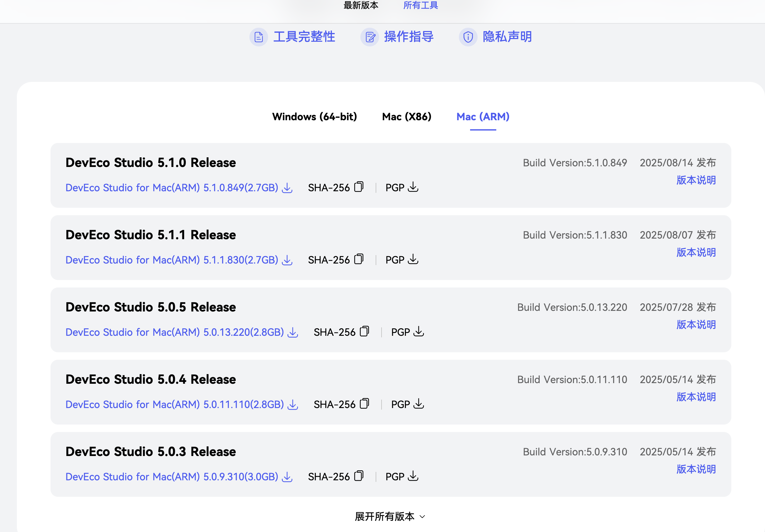Open the 工具完整性 link
Screen dimensions: 765x532
click(304, 37)
